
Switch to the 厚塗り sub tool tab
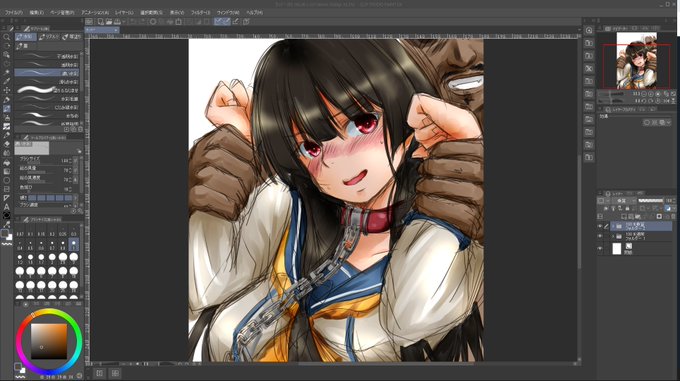tap(72, 37)
